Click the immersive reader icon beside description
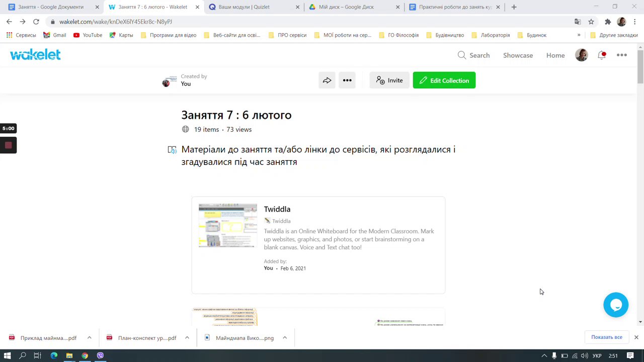The width and height of the screenshot is (644, 362). tap(172, 150)
